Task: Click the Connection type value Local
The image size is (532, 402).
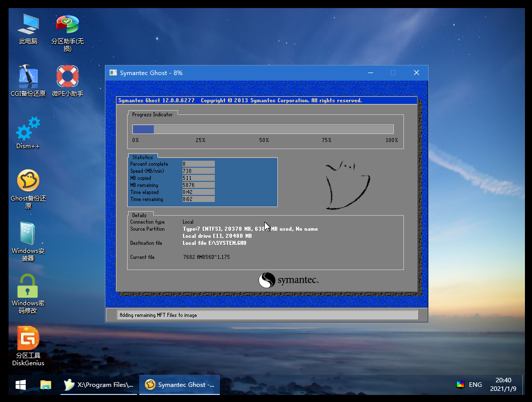Action: [x=188, y=222]
